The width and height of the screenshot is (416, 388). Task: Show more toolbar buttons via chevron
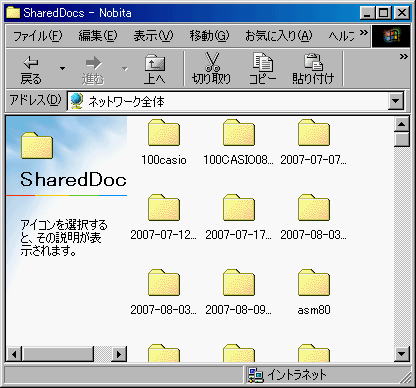[404, 57]
